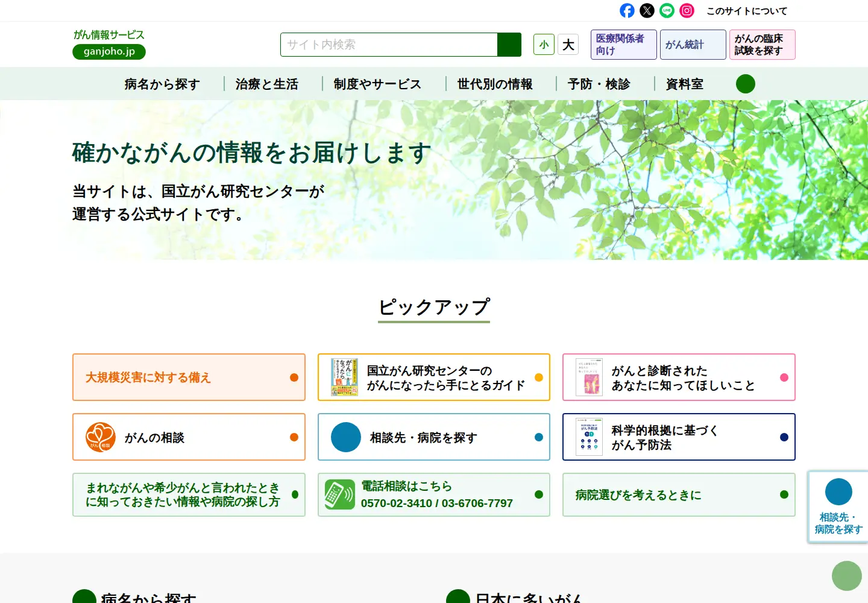Click the ganjoho.jp site logo

109,45
